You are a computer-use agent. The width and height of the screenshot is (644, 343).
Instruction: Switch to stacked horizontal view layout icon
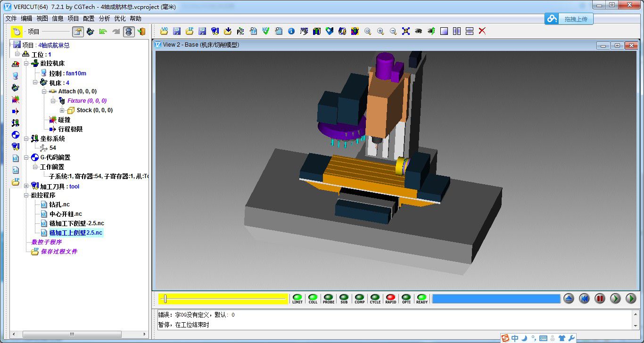point(470,31)
